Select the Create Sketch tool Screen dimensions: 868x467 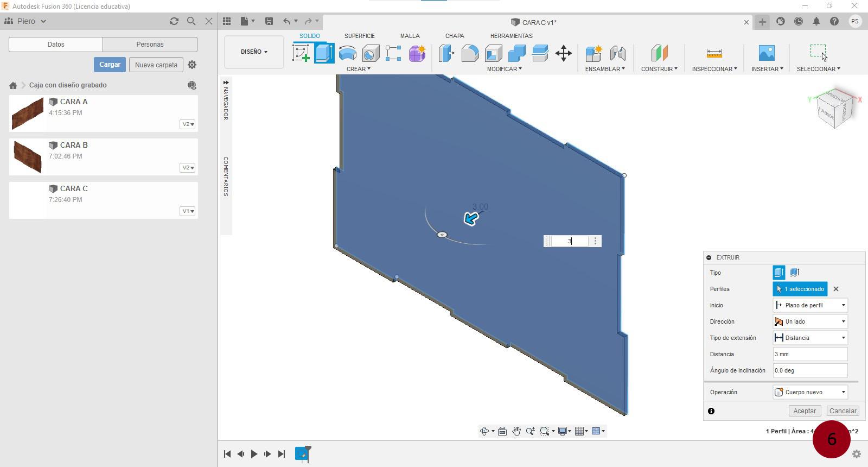point(301,53)
